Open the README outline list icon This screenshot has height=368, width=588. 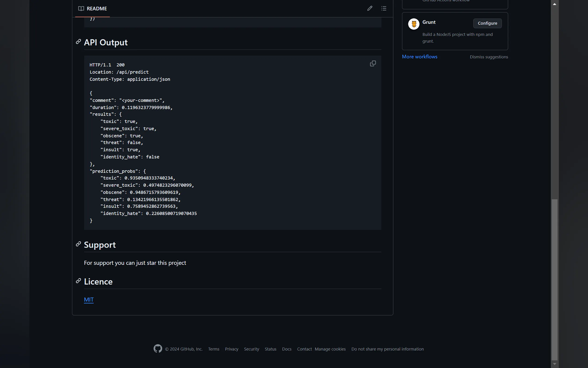pyautogui.click(x=384, y=9)
